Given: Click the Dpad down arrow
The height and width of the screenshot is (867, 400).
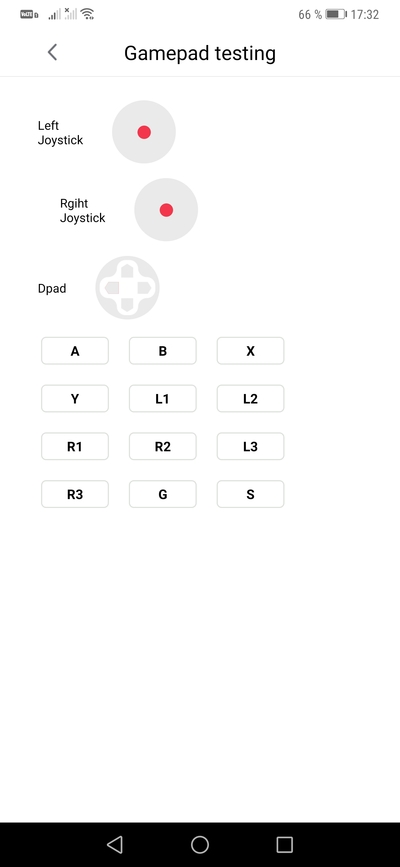Looking at the screenshot, I should [x=127, y=304].
